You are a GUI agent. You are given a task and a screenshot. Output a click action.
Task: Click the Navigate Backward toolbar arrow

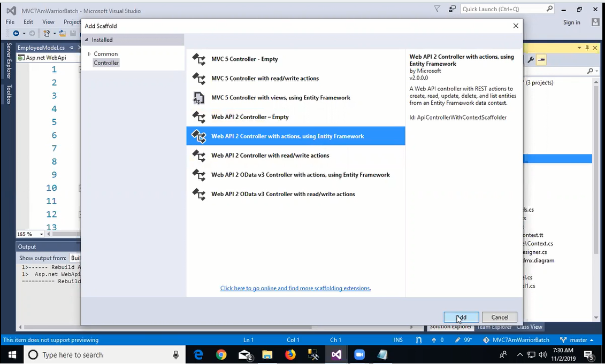point(16,34)
